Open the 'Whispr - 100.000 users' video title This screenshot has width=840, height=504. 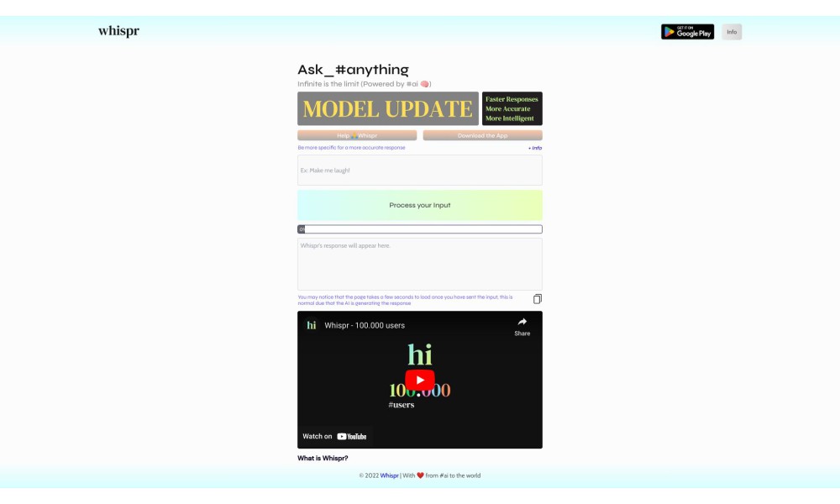click(365, 325)
